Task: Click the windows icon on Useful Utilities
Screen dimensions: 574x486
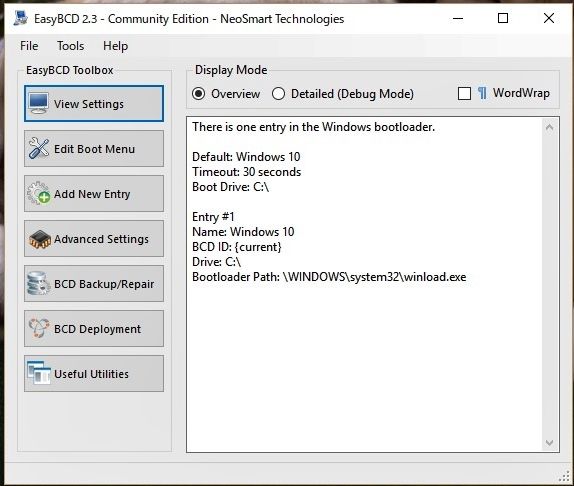Action: (x=39, y=373)
